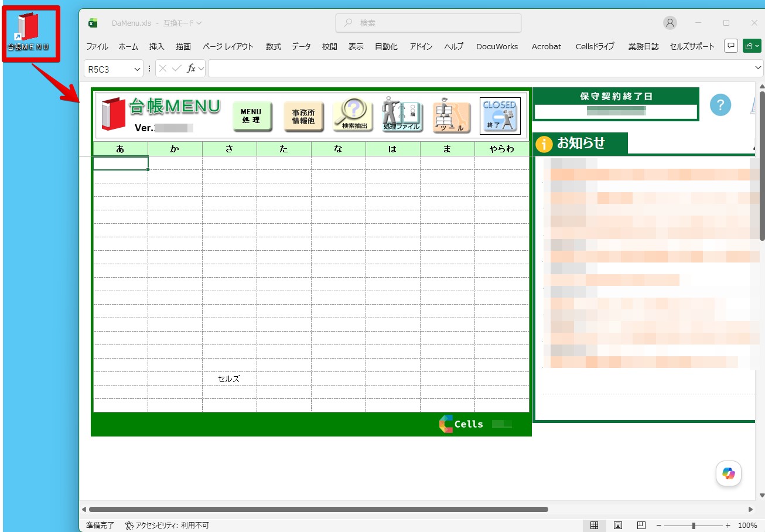Viewport: 765px width, 532px height.
Task: Confirm formula entry with checkmark icon
Action: [177, 69]
